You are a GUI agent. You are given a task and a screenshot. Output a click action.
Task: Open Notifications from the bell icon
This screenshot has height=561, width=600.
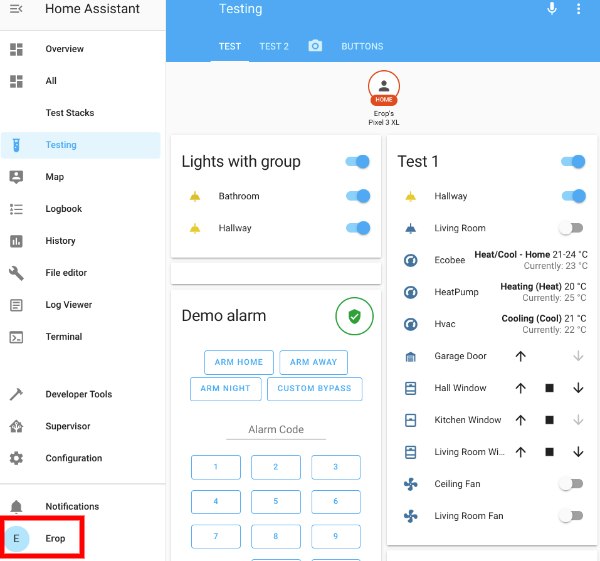pos(16,507)
